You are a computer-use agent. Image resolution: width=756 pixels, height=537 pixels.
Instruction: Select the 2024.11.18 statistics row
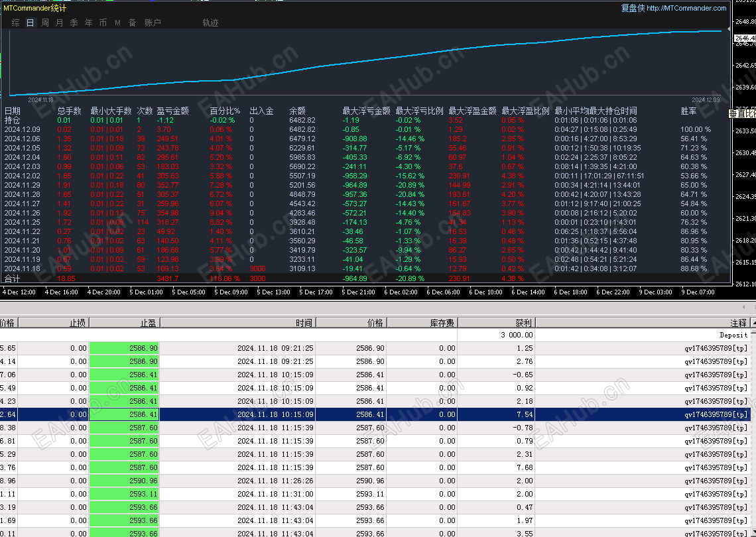point(365,268)
